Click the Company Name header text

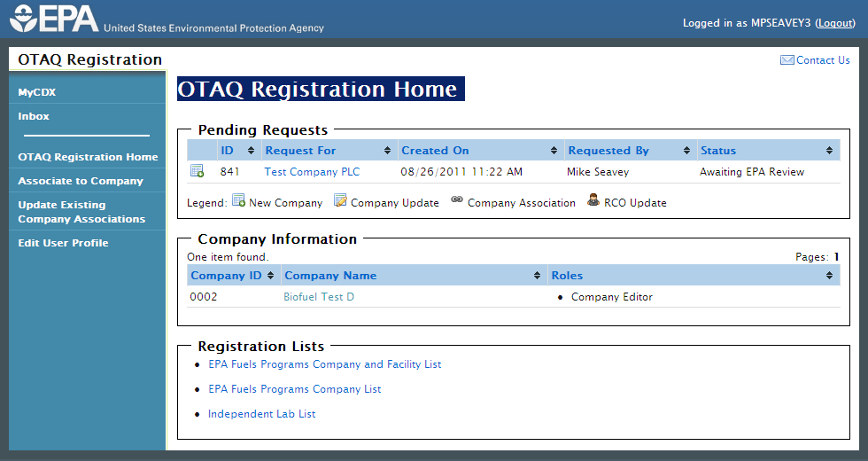[x=330, y=276]
